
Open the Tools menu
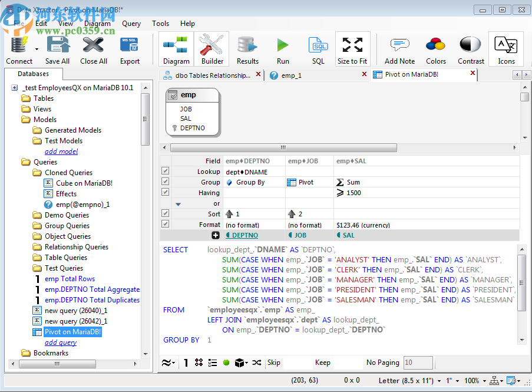click(160, 24)
